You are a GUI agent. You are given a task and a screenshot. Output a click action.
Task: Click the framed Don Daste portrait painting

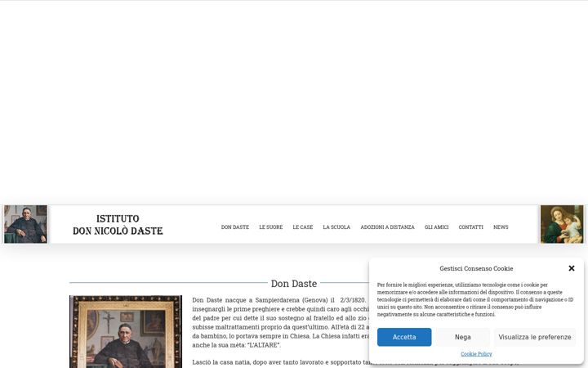pyautogui.click(x=126, y=331)
